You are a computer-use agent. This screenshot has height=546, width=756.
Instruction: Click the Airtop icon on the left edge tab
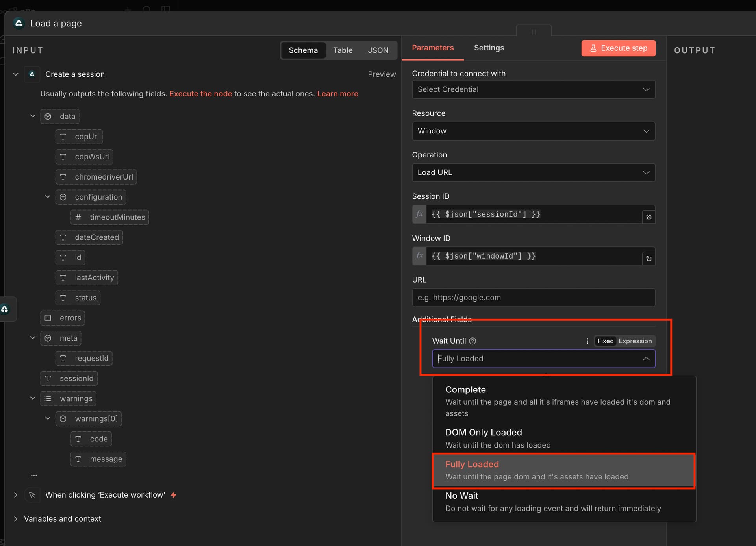click(5, 309)
